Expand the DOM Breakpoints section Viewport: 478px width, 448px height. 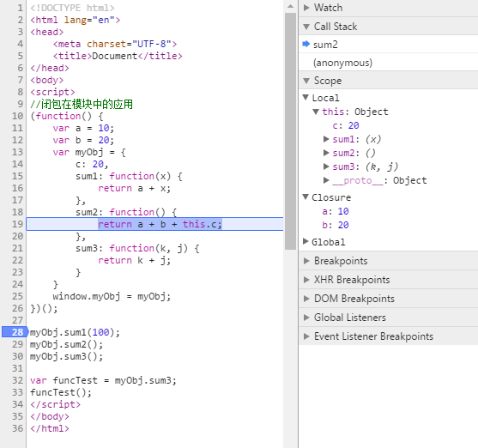pyautogui.click(x=306, y=299)
